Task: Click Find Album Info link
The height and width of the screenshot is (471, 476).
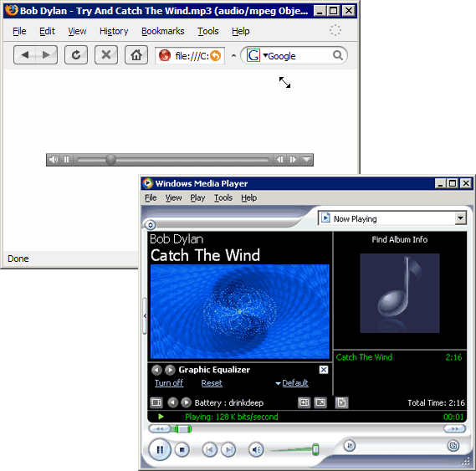Action: (400, 239)
